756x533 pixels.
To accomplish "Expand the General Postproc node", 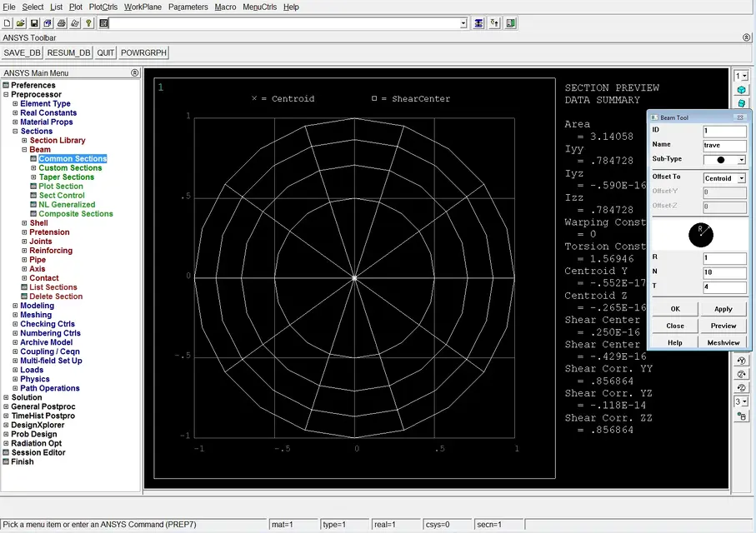I will pyautogui.click(x=6, y=406).
